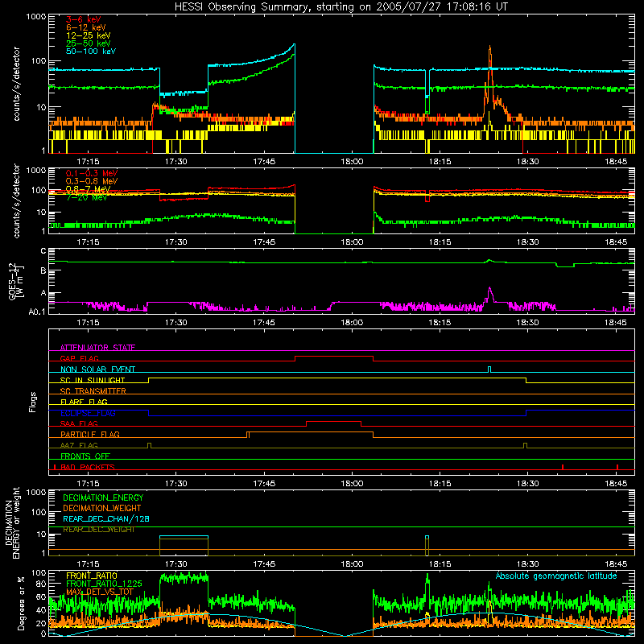Screen dimensions: 644x644
Task: Click the Absolute geomagnetic latitude label
Action: [x=556, y=576]
